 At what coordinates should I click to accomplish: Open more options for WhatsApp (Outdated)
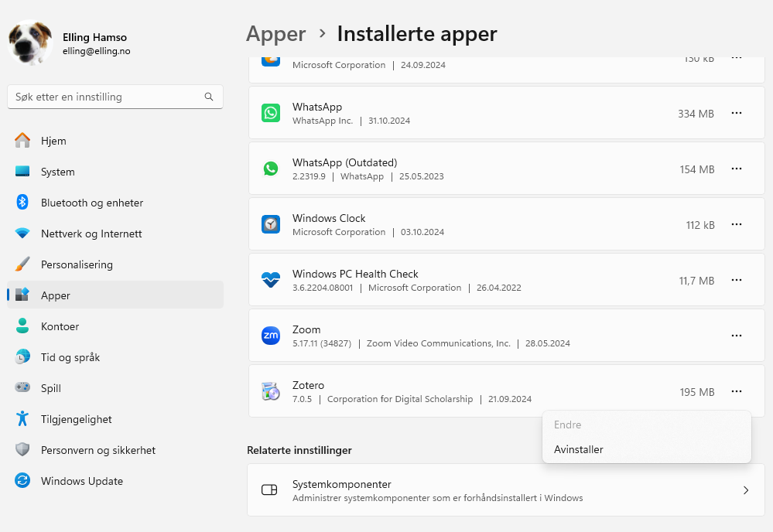(737, 169)
